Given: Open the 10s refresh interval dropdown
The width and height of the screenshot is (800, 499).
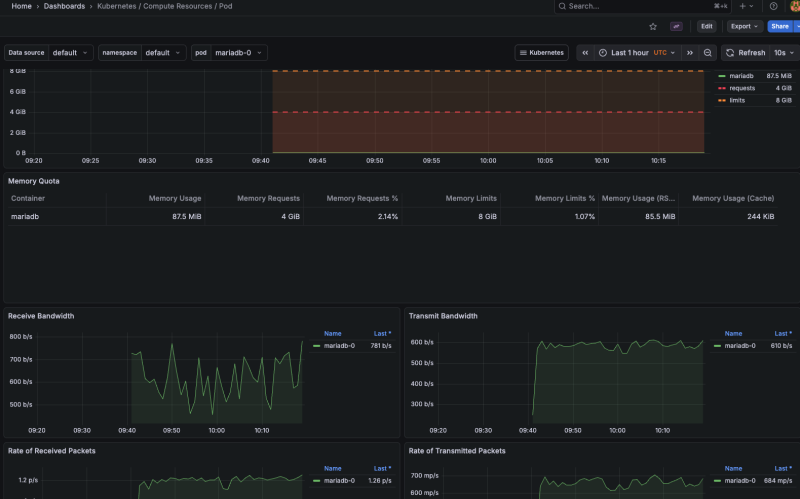Looking at the screenshot, I should click(784, 53).
